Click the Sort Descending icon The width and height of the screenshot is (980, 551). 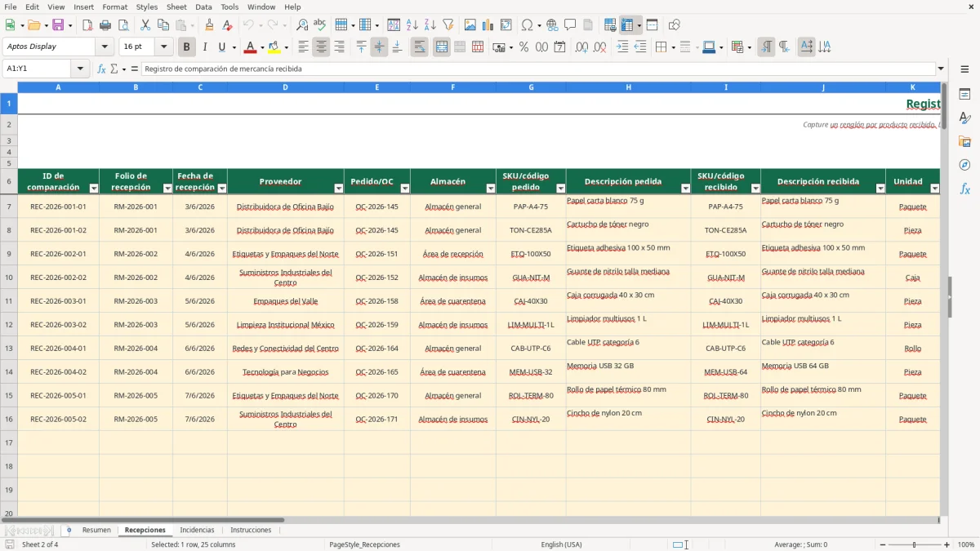tap(430, 25)
